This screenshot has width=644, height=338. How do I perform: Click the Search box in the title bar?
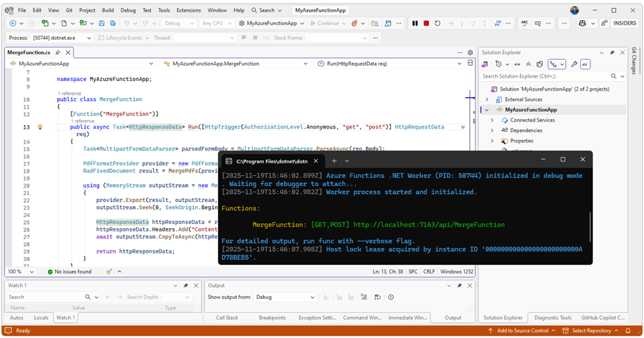[267, 10]
